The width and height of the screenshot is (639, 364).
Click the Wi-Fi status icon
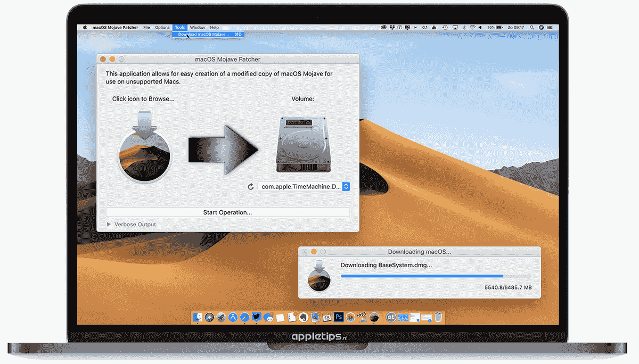(473, 27)
